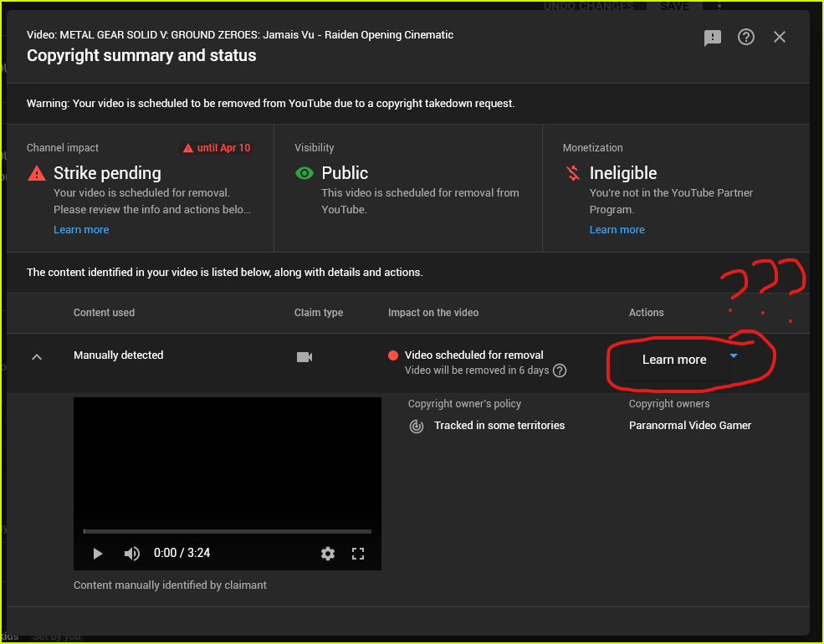Click the Strike pending heading
The width and height of the screenshot is (824, 644).
(x=107, y=173)
